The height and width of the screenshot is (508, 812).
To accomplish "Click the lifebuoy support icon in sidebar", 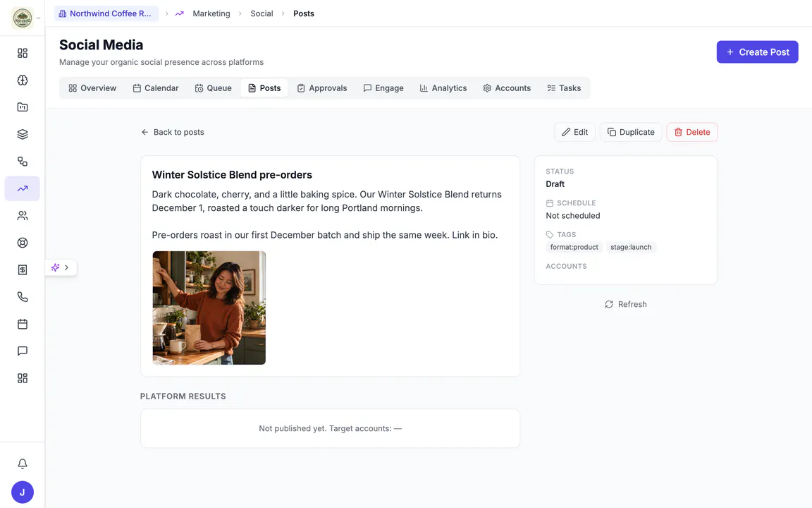I will tap(23, 243).
